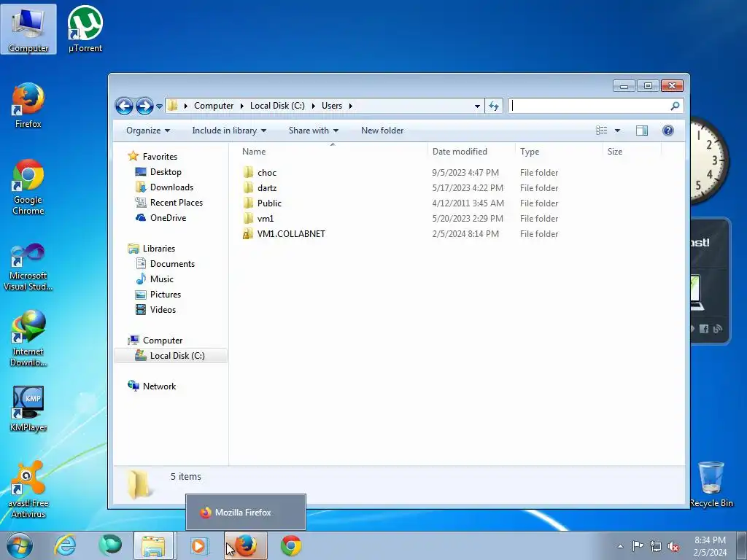The image size is (747, 560).
Task: Expand the Users breadcrumb arrow
Action: click(350, 106)
